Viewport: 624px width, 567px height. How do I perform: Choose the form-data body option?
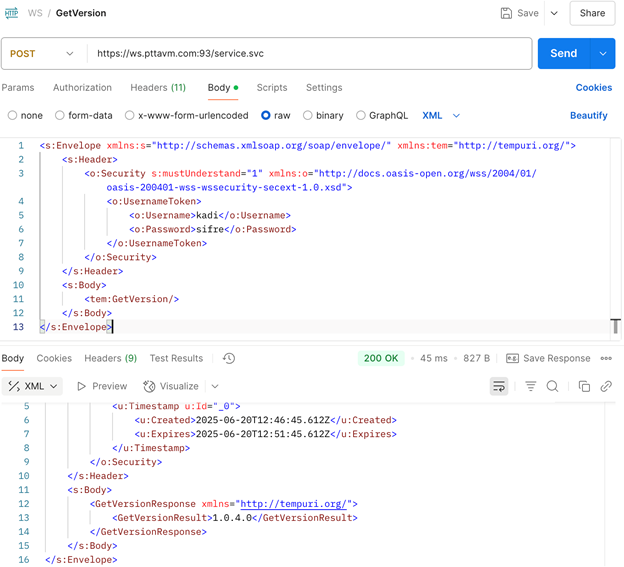pos(60,115)
